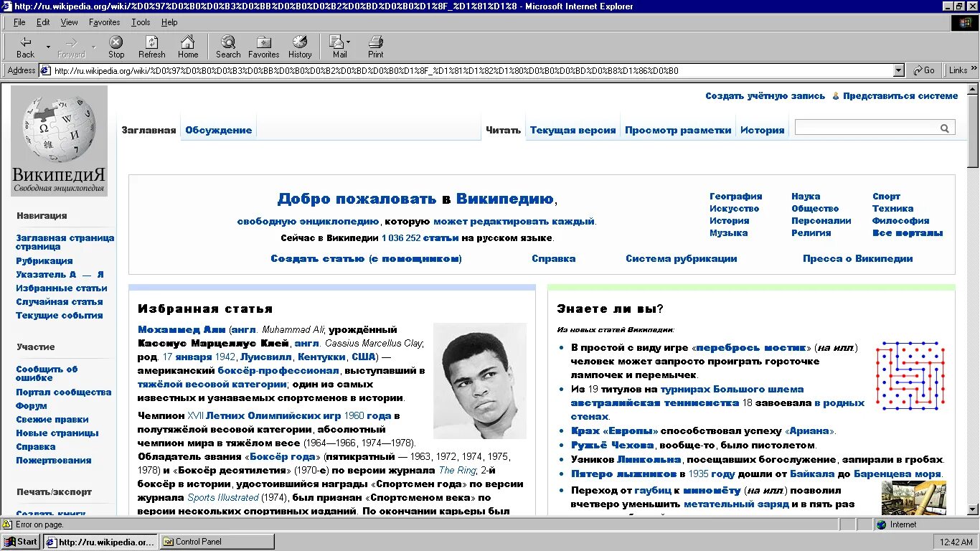Open the Просмотр разметки tab

(x=678, y=130)
